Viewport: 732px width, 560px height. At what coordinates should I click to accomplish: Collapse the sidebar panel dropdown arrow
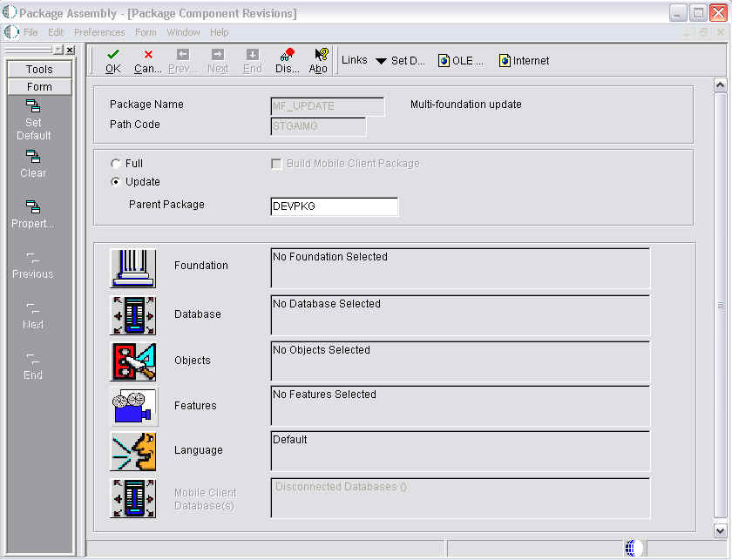click(58, 50)
